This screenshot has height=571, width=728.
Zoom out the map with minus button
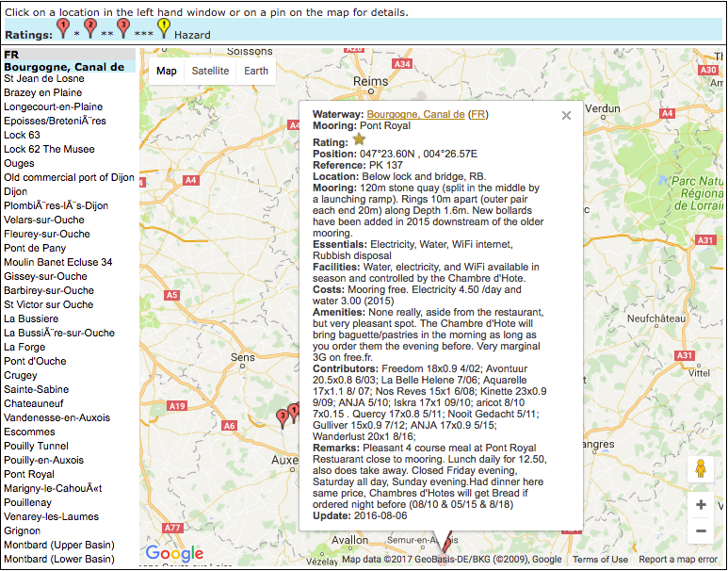[701, 531]
